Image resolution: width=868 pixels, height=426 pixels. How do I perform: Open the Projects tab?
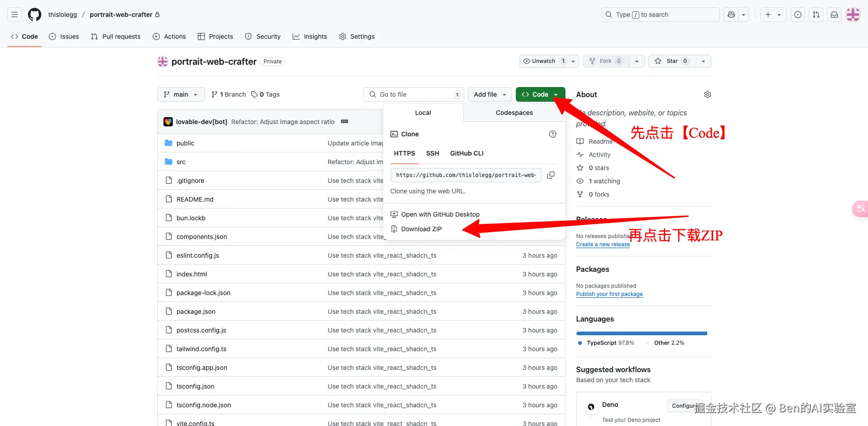[216, 36]
